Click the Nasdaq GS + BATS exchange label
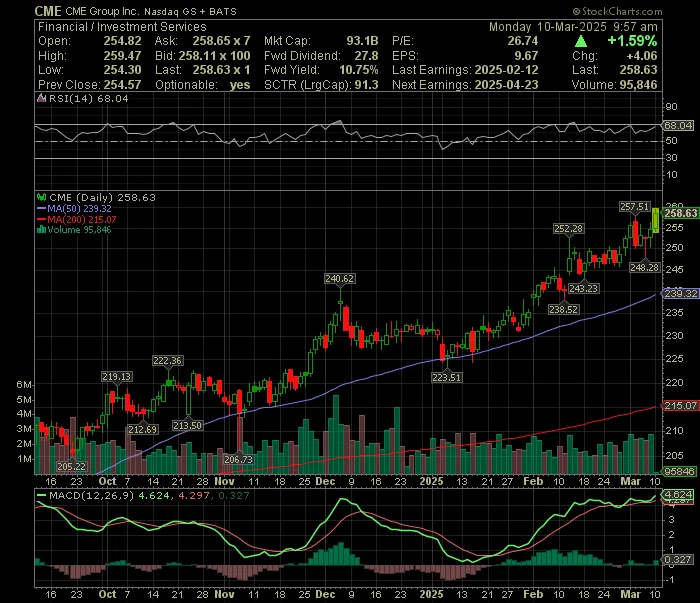Screen dimensions: 700x603 pos(191,12)
